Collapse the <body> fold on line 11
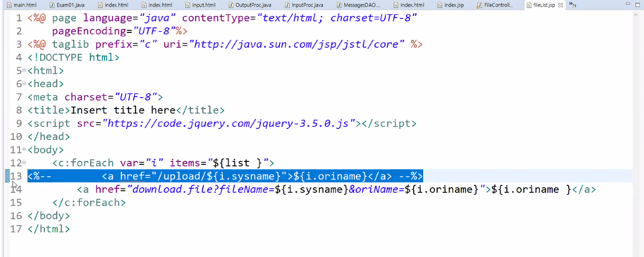The height and width of the screenshot is (257, 644). [x=24, y=149]
